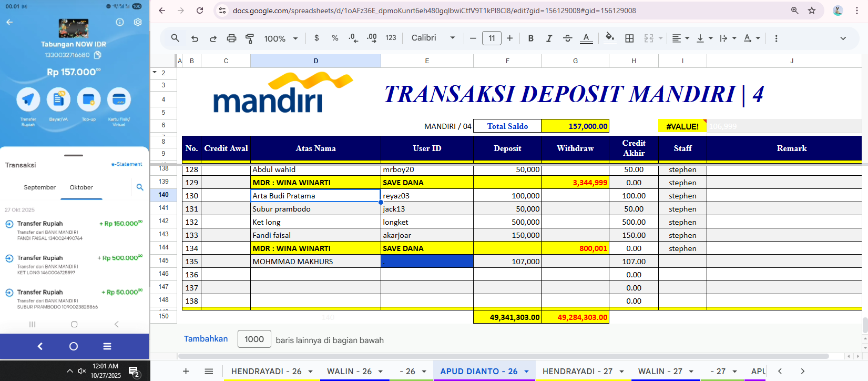
Task: Undo the last action in Sheets
Action: point(195,38)
